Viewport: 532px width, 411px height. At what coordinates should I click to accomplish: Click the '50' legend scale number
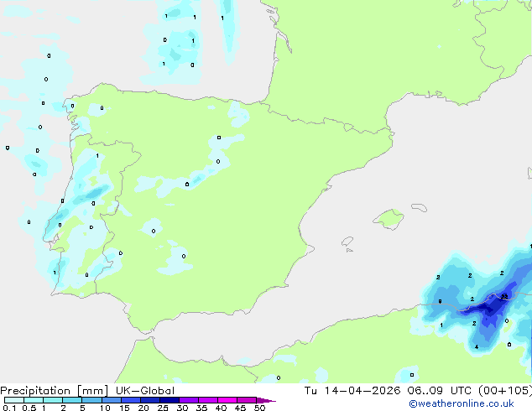pyautogui.click(x=259, y=408)
